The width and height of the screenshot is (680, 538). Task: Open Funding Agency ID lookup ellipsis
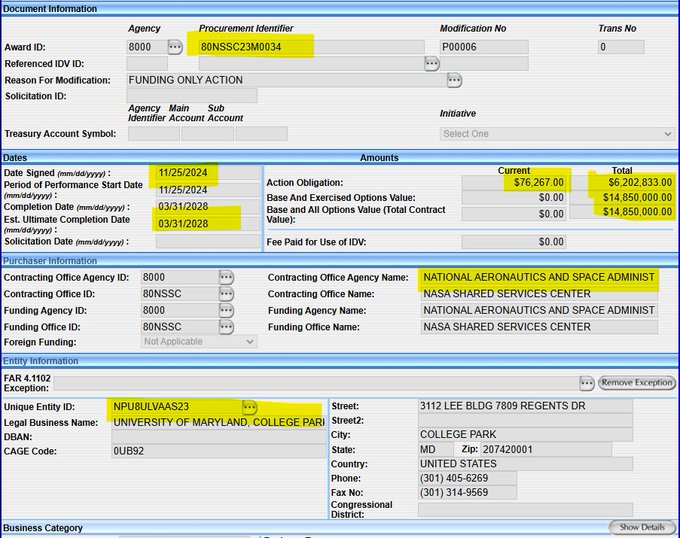click(226, 310)
